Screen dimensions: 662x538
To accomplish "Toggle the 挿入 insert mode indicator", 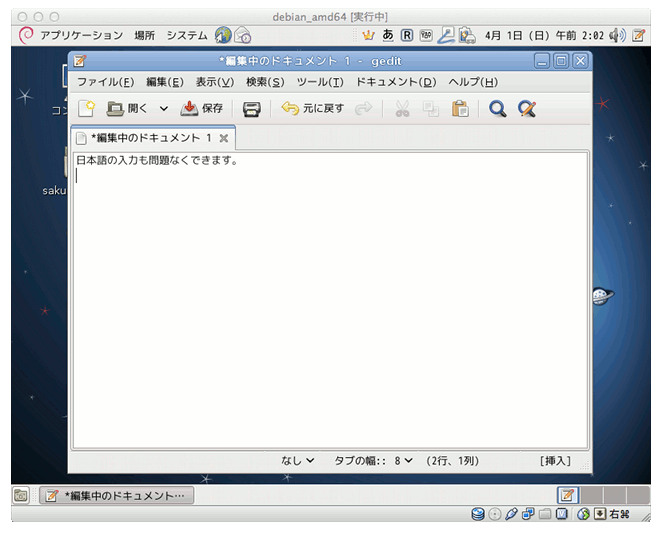I will pos(555,461).
